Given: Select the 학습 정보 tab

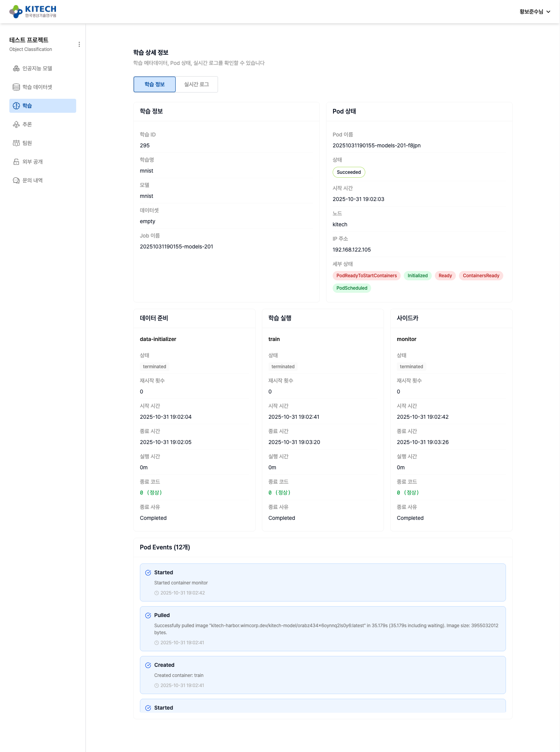Looking at the screenshot, I should click(154, 84).
